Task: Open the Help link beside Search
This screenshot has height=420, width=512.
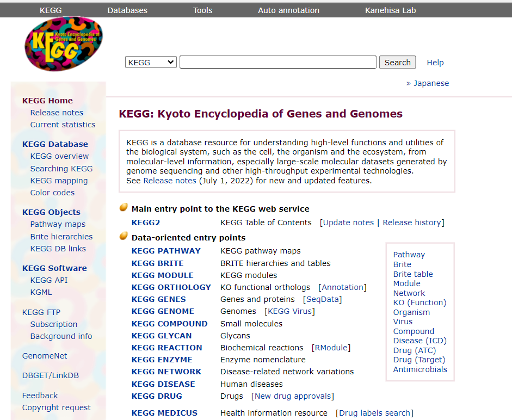Action: (435, 63)
